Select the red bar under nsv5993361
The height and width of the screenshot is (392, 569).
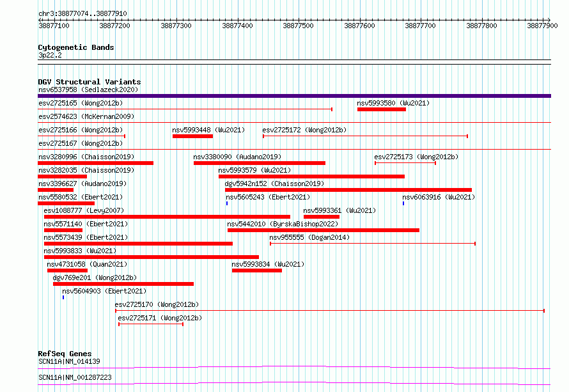pos(322,217)
